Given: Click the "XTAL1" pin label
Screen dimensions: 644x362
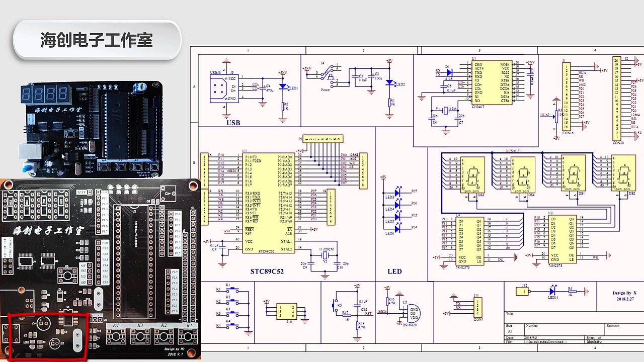Looking at the screenshot, I should (286, 241).
